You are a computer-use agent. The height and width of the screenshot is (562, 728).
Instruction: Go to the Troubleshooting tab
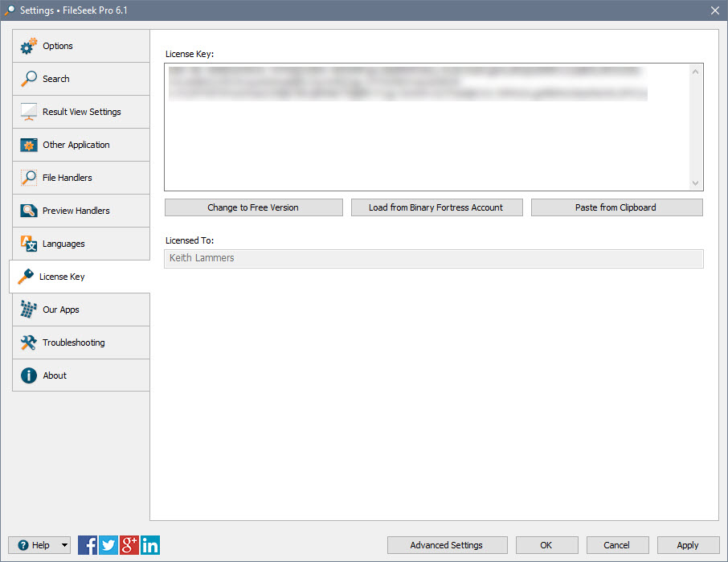[81, 343]
